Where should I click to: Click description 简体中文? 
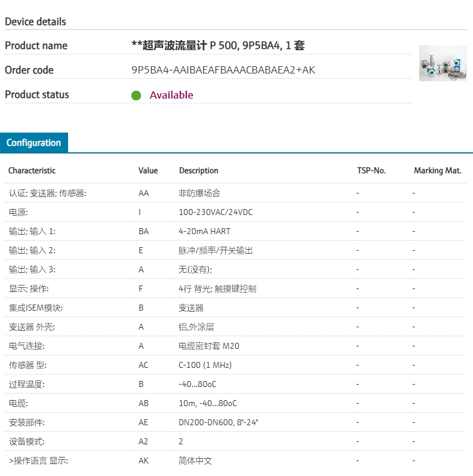tap(195, 461)
